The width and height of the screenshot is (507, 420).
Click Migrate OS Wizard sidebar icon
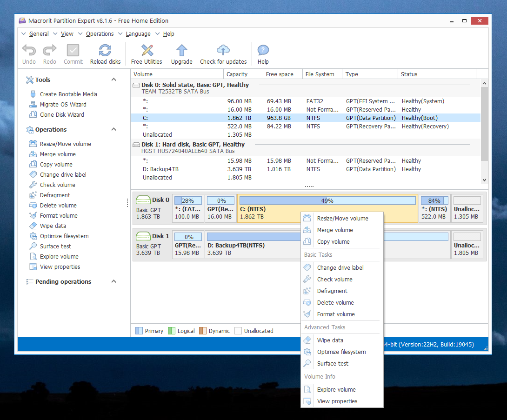click(33, 105)
